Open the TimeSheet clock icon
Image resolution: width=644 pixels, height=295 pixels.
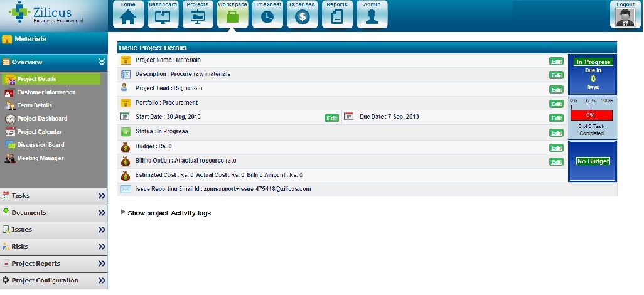coord(267,16)
